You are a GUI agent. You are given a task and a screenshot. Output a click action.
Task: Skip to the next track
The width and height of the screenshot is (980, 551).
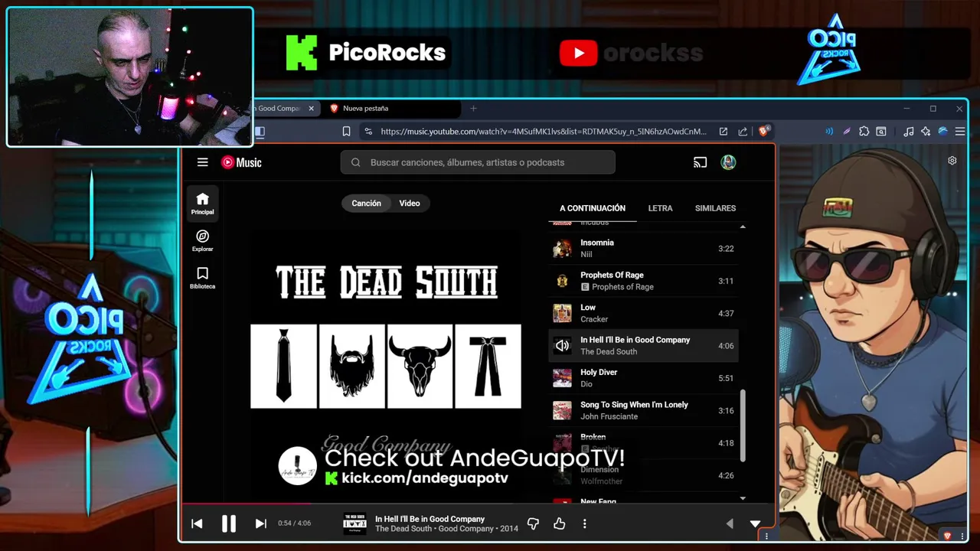(260, 523)
